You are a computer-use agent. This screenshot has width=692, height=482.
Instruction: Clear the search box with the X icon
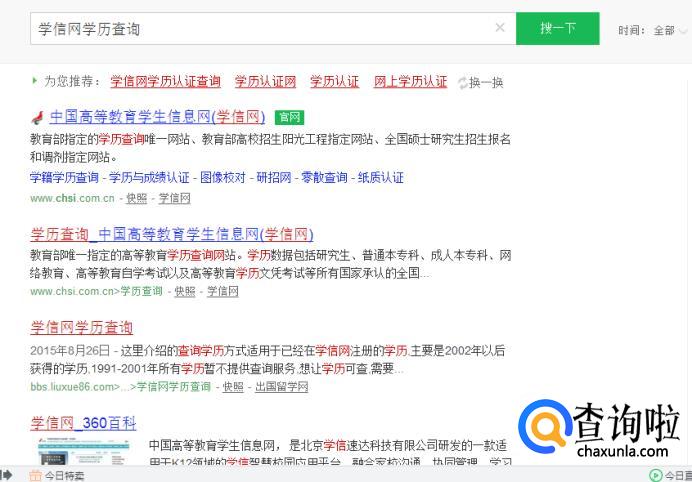pyautogui.click(x=500, y=28)
